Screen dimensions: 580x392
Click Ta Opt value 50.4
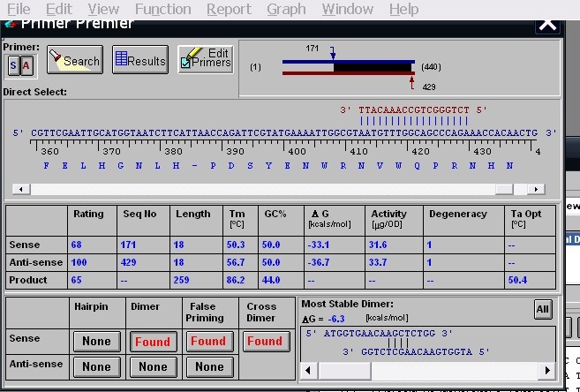pyautogui.click(x=517, y=280)
